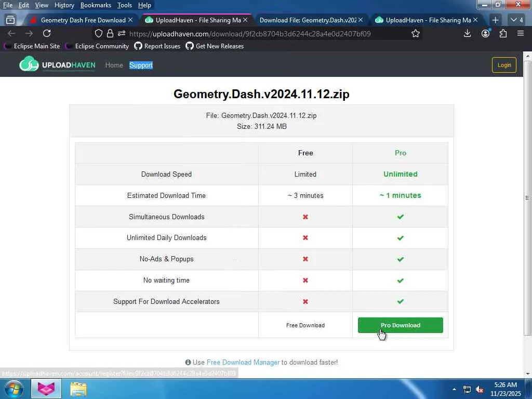532x399 pixels.
Task: Click the green check for Simultaneous Downloads
Action: [401, 217]
